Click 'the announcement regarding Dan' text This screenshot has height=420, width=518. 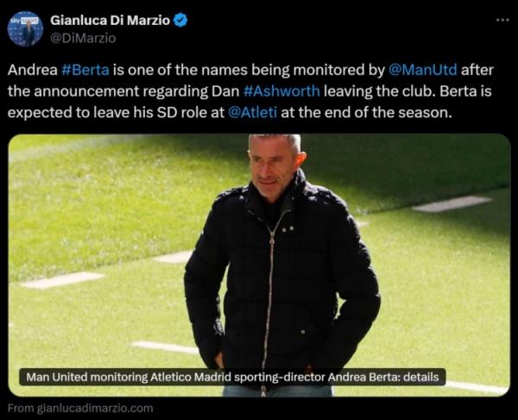pos(123,91)
